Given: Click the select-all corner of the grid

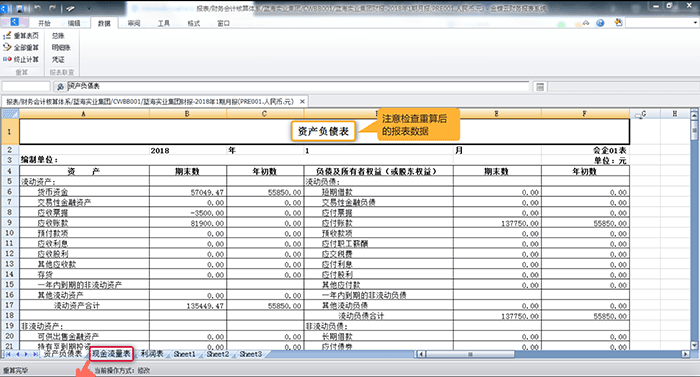Looking at the screenshot, I should coord(10,114).
